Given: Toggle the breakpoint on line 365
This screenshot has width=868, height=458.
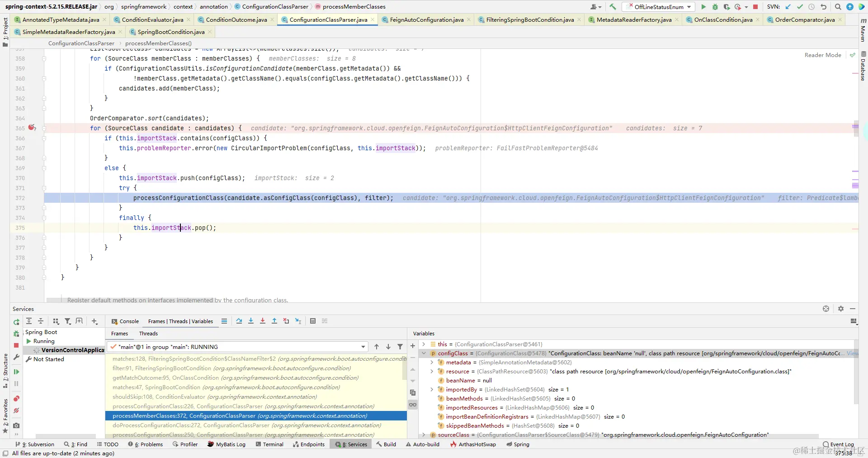Looking at the screenshot, I should pyautogui.click(x=32, y=128).
